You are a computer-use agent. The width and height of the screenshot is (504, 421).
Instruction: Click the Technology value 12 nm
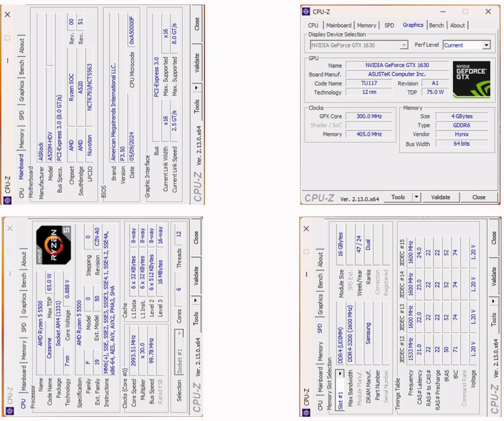[x=369, y=92]
